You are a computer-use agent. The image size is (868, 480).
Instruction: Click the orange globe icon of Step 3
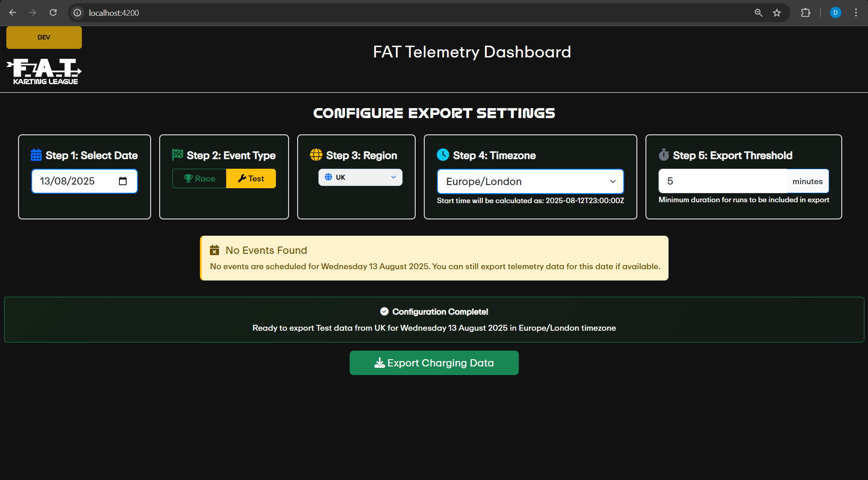click(x=316, y=155)
